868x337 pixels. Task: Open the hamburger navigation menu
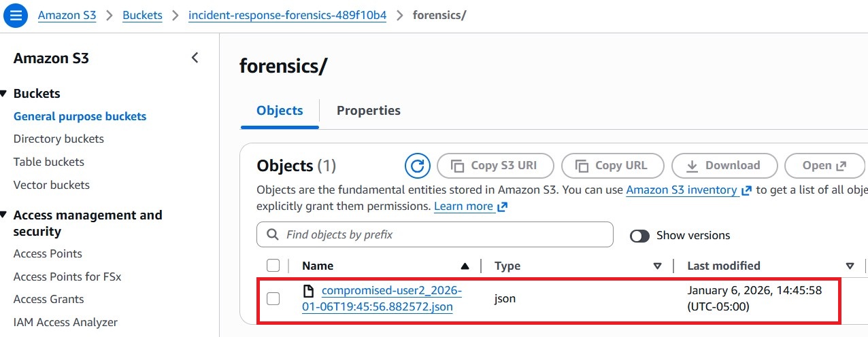point(16,15)
